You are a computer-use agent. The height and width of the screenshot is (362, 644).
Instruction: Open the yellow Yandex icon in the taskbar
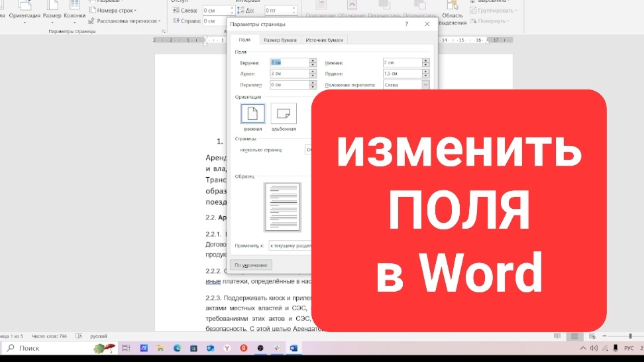pos(227,348)
